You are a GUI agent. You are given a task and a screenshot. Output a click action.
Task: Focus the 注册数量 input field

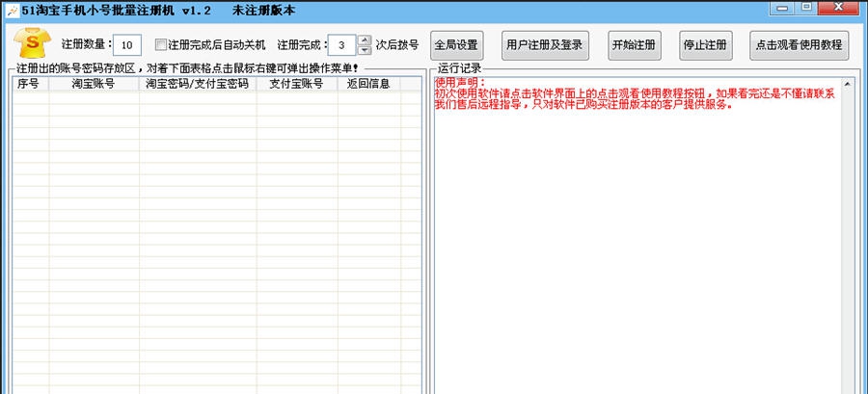pyautogui.click(x=126, y=45)
